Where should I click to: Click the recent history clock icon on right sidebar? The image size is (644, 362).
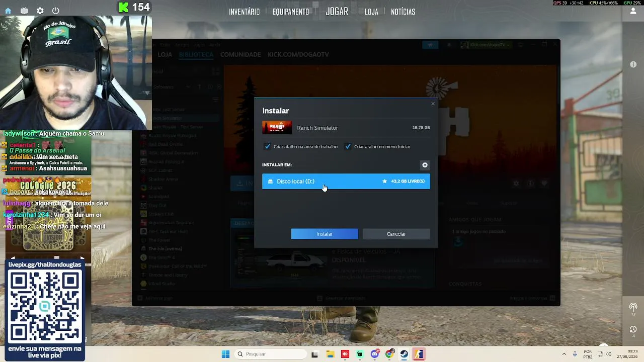pyautogui.click(x=633, y=330)
